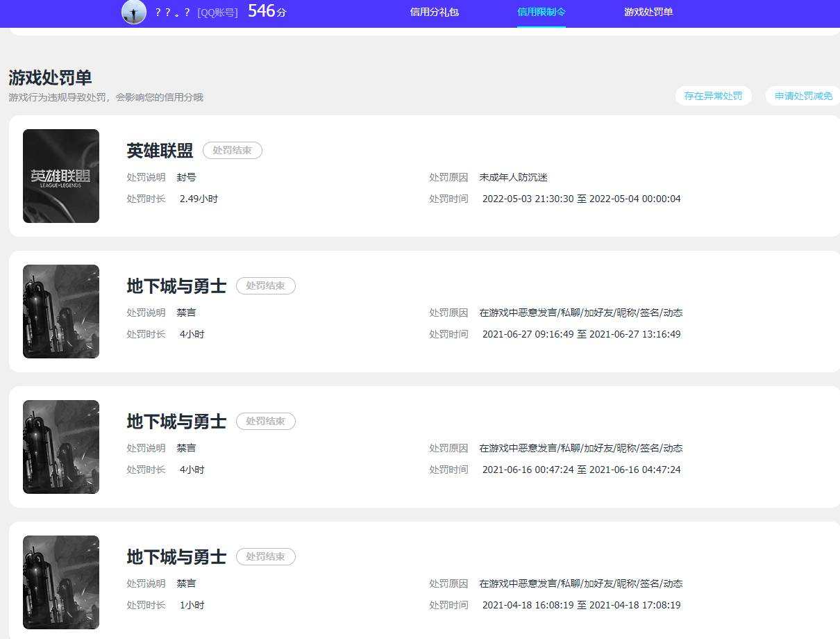Viewport: 840px width, 639px height.
Task: Click the username ？？。？ in header
Action: point(173,13)
